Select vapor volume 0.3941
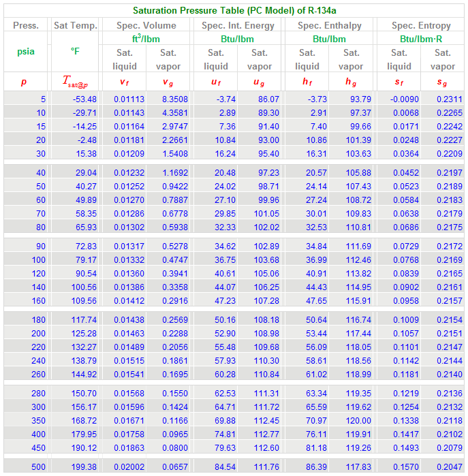Viewport: 468px width, 476px height. tap(175, 274)
